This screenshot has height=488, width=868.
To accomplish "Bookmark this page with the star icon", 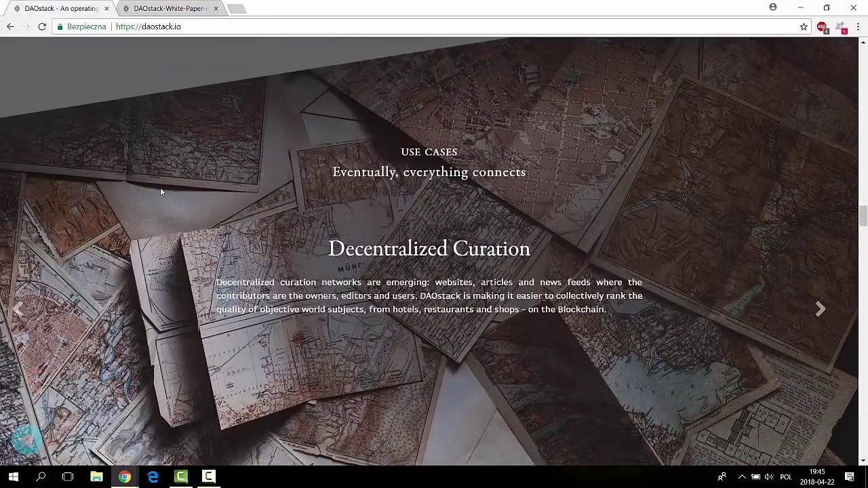I will pos(804,26).
